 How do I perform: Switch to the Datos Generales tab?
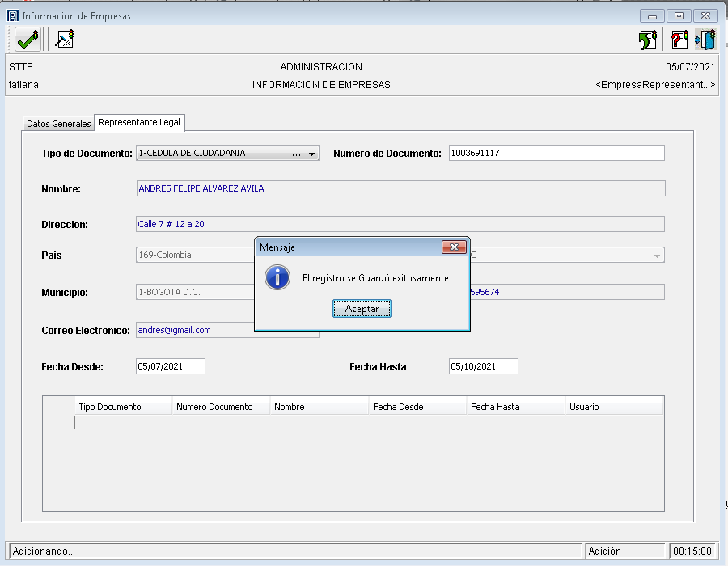[x=58, y=124]
